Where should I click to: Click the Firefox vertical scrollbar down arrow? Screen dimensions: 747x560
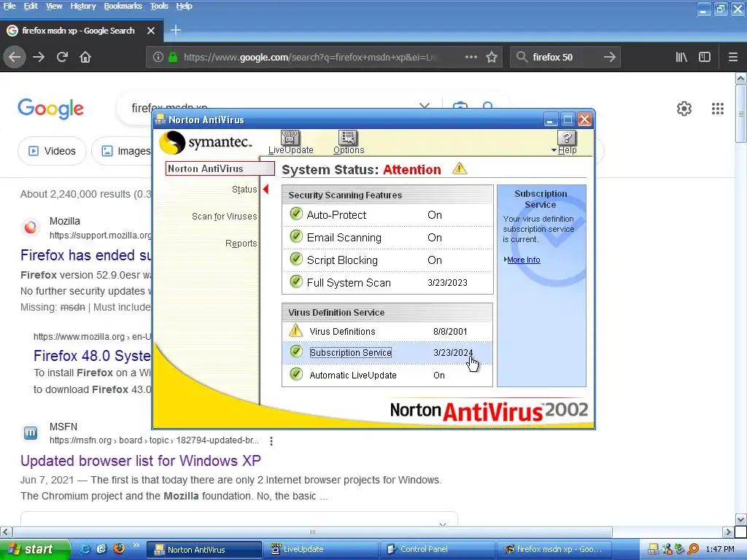point(741,519)
